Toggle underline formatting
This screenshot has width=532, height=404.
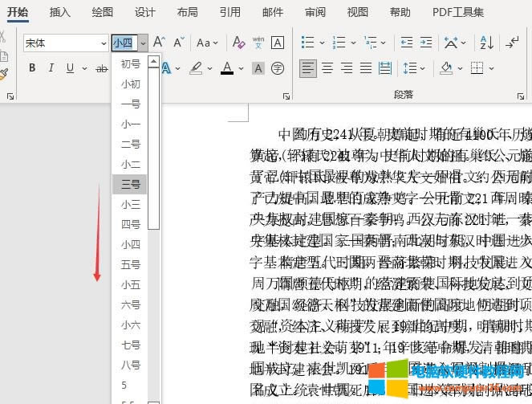tap(71, 68)
